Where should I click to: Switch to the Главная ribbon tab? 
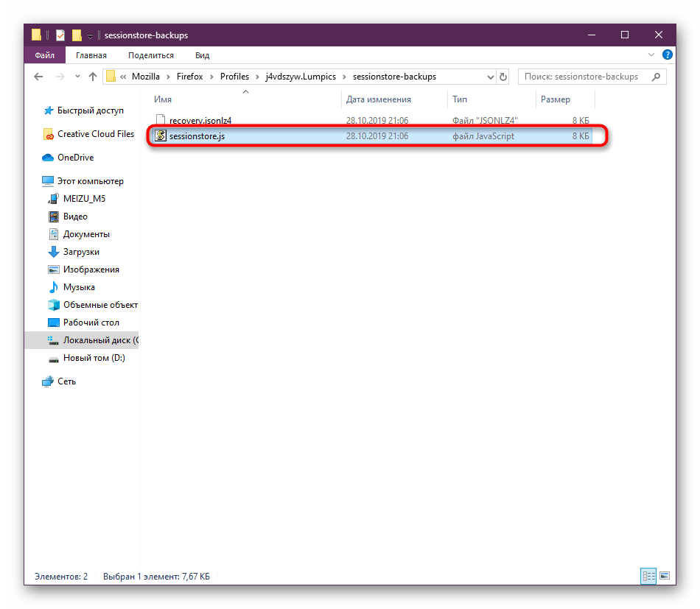91,55
